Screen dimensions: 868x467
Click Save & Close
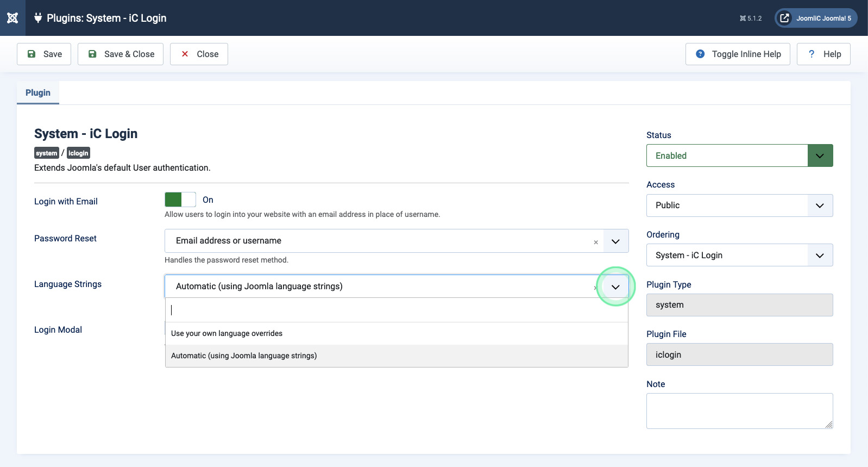pos(121,54)
